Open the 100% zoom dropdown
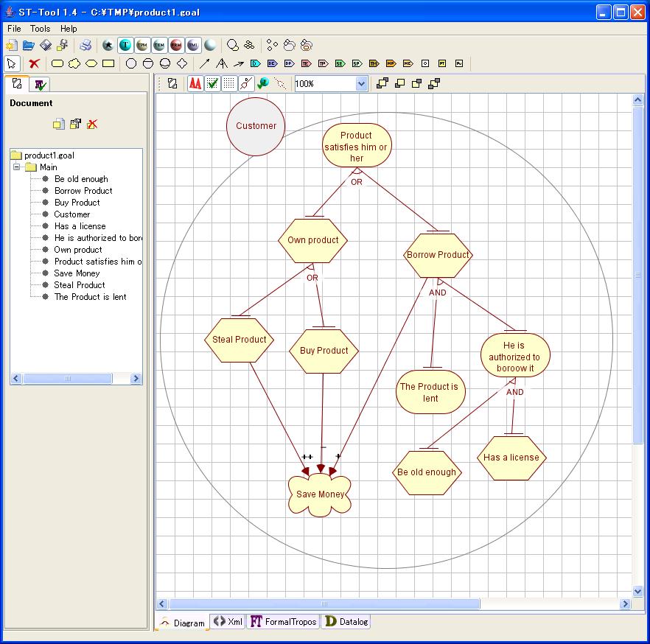 click(x=361, y=84)
